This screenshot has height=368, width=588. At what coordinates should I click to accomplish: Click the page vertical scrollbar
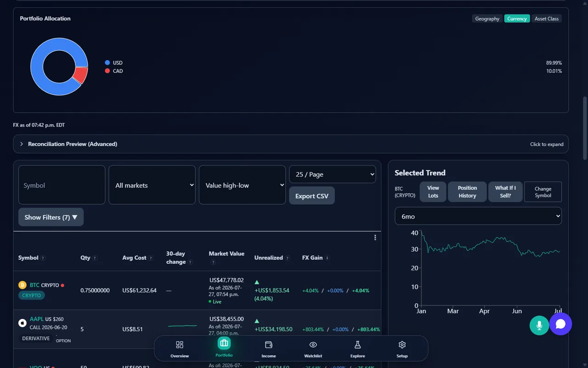point(585,129)
